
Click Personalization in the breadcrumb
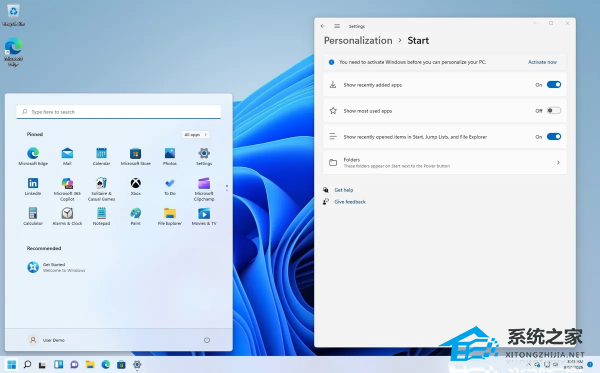(x=358, y=41)
